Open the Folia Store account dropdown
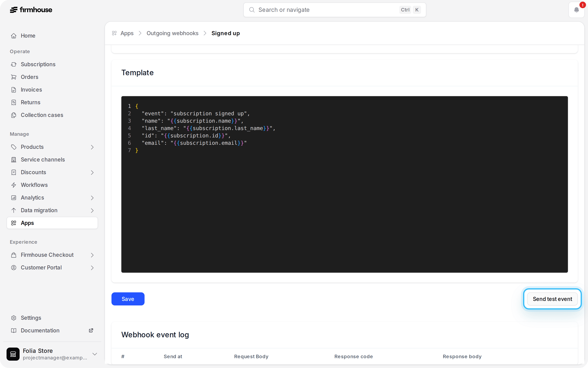Image resolution: width=588 pixels, height=368 pixels. pyautogui.click(x=95, y=354)
